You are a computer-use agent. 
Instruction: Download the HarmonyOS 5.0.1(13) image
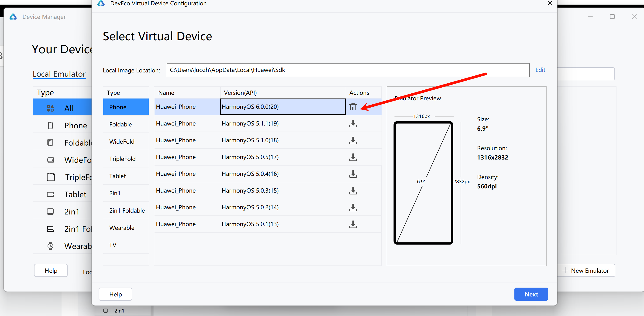[x=353, y=224]
